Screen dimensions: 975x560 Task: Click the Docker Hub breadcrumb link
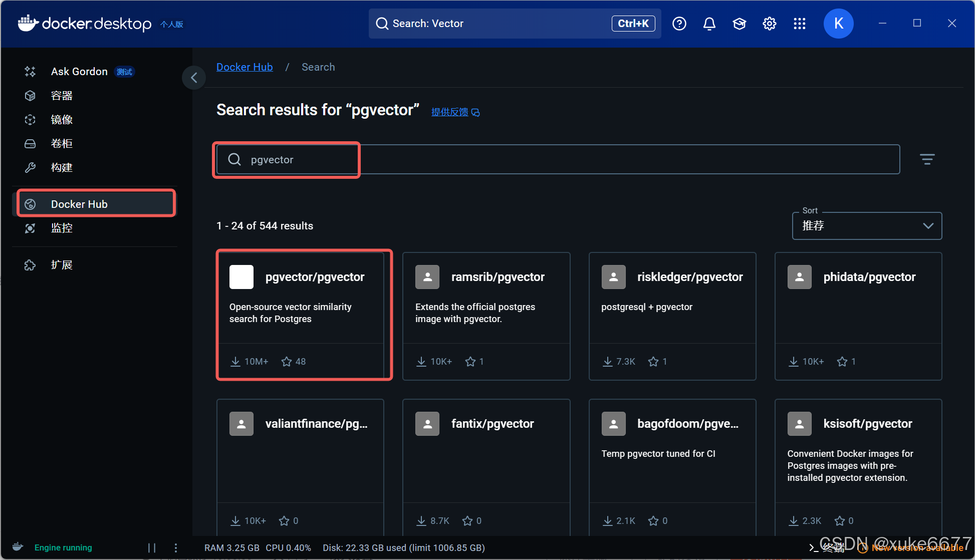(245, 67)
